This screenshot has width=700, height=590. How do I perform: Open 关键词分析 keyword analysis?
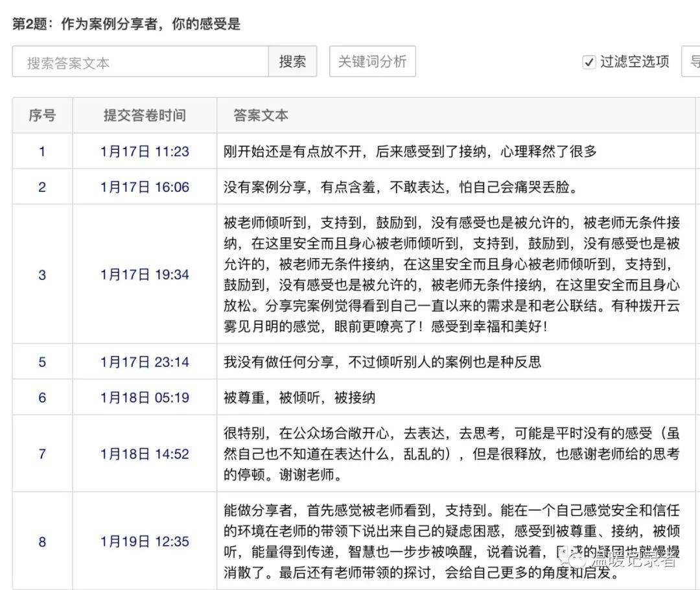[x=372, y=61]
